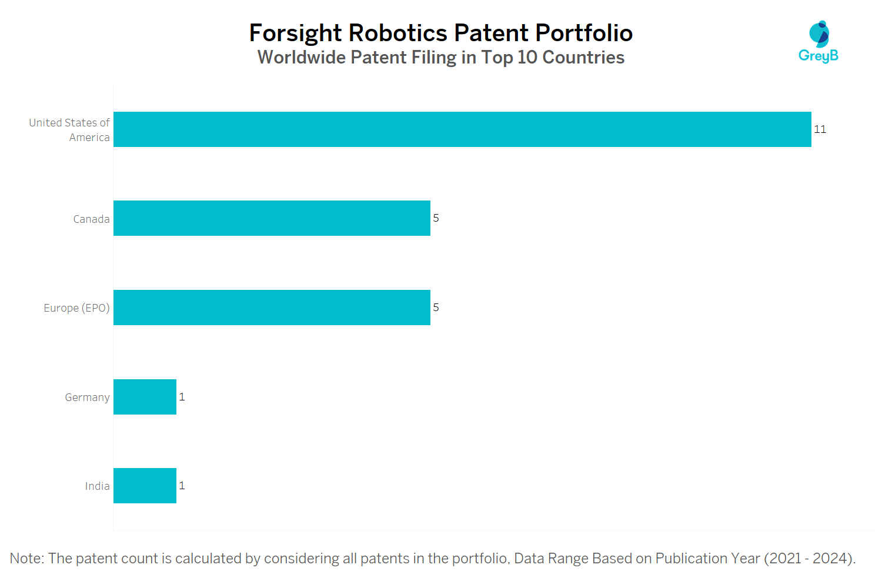
Task: Click India's value 1 data label
Action: pos(182,486)
